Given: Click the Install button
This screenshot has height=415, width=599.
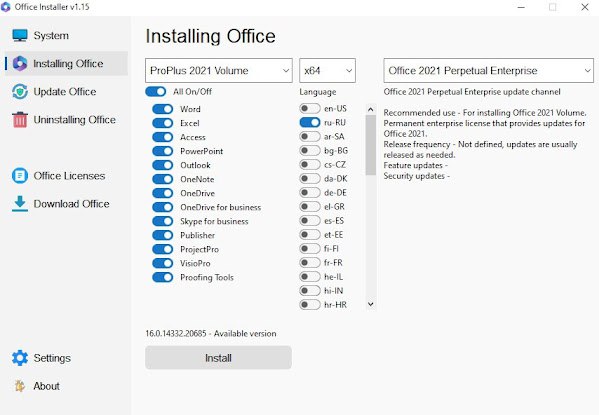Looking at the screenshot, I should (x=219, y=358).
